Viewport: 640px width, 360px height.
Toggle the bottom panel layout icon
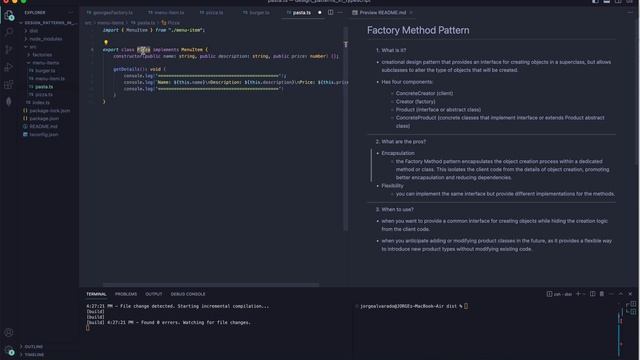click(x=607, y=2)
